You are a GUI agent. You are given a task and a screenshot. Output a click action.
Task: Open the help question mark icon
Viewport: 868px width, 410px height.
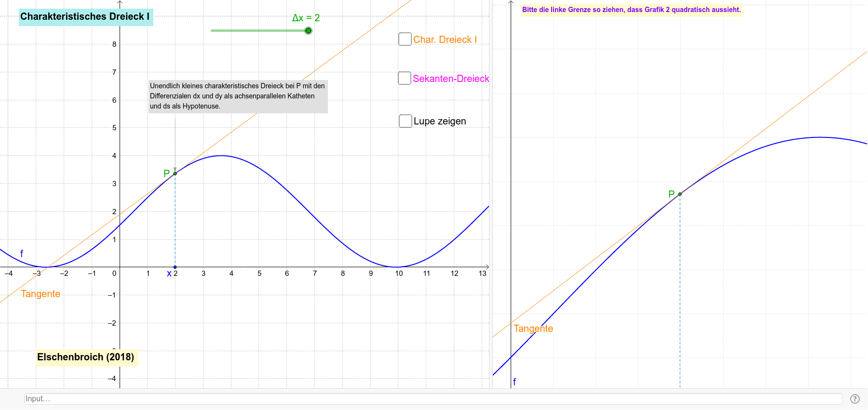pos(855,399)
